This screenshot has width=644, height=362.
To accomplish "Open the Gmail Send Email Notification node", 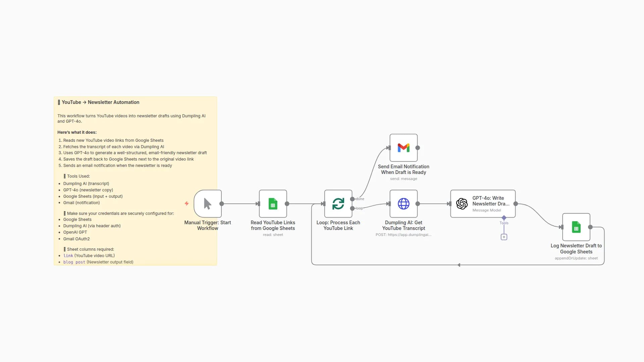I will (x=404, y=148).
